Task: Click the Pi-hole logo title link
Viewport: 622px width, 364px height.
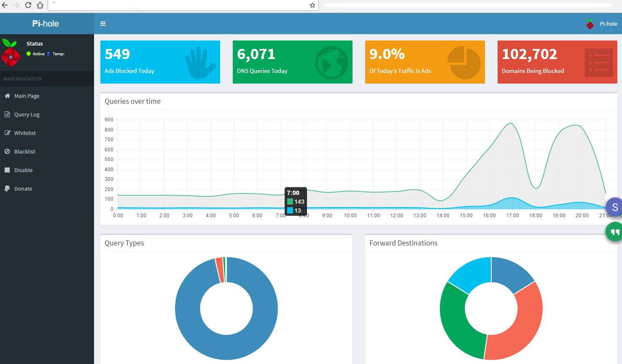Action: 46,24
